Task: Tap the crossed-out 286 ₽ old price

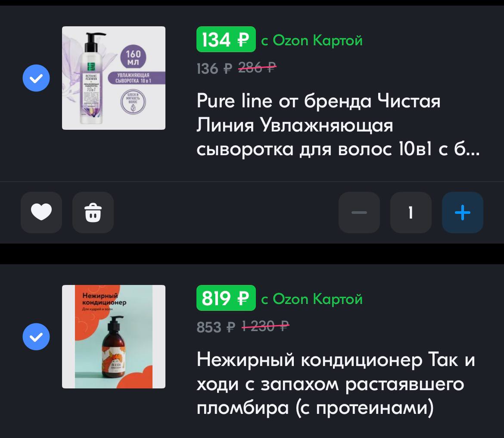Action: [x=257, y=68]
